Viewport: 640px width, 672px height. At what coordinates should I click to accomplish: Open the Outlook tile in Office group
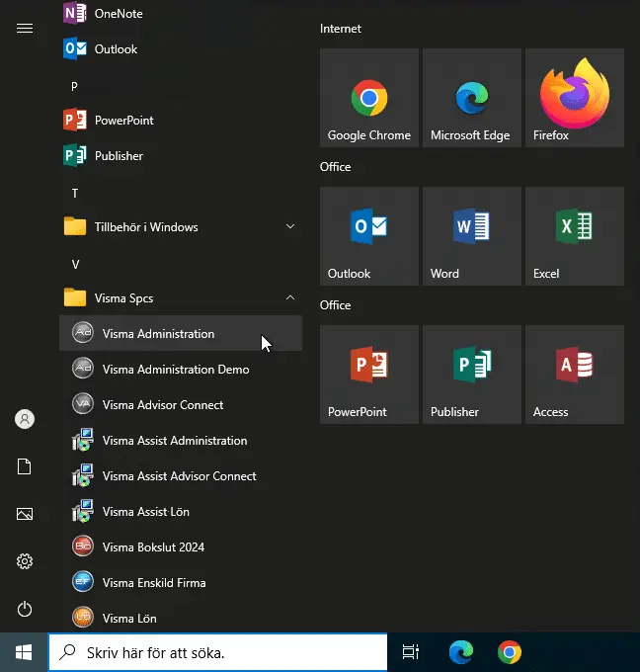click(x=368, y=236)
